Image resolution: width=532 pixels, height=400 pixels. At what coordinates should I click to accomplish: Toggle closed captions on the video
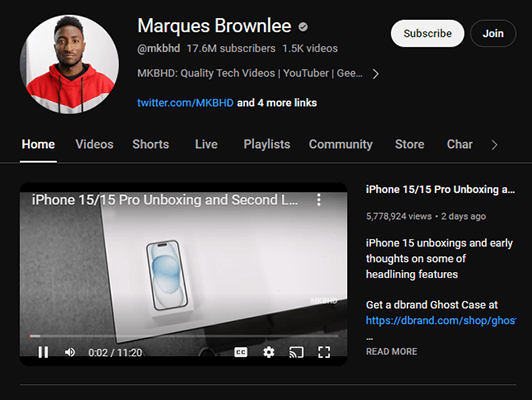241,352
